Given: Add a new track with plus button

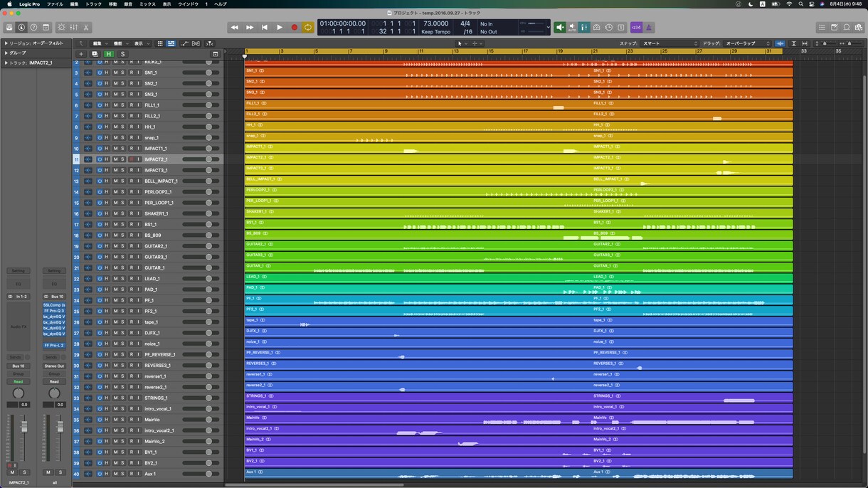Looking at the screenshot, I should [81, 54].
